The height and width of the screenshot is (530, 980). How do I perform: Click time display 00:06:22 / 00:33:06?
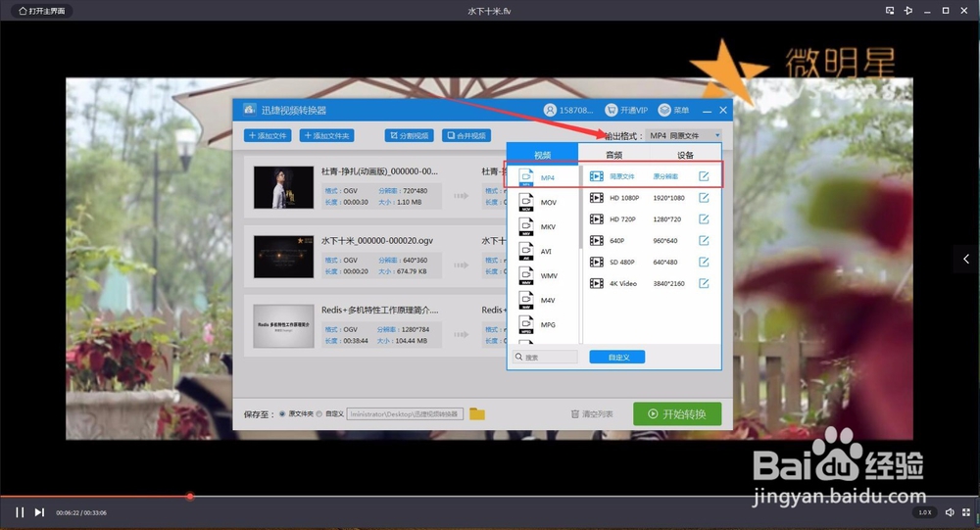81,512
